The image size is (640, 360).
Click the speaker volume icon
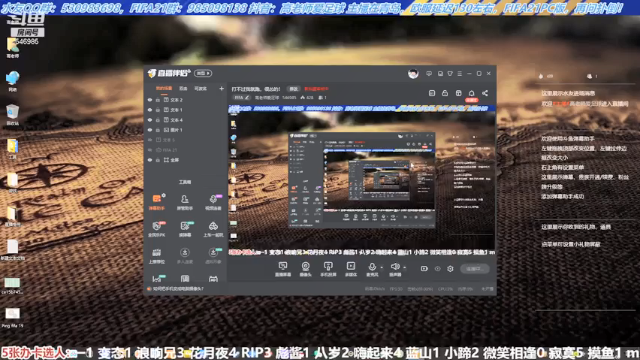(x=395, y=267)
